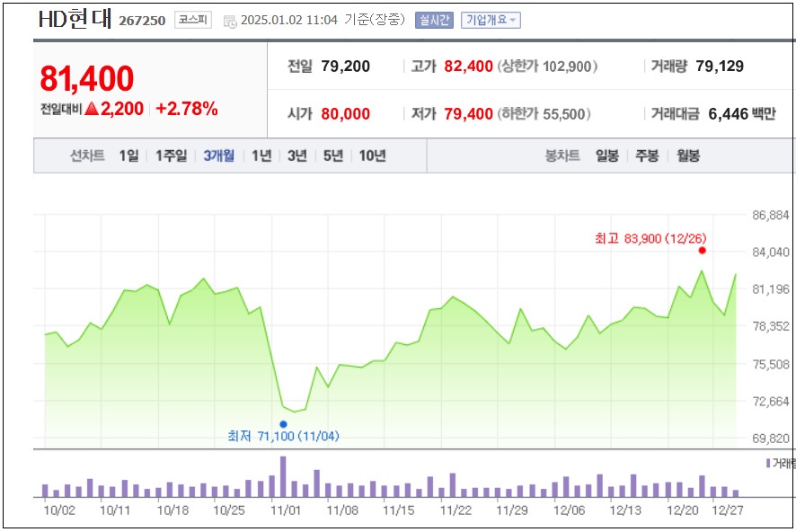Click the 최저 71,100 (11/04) label
The image size is (796, 532).
283,436
